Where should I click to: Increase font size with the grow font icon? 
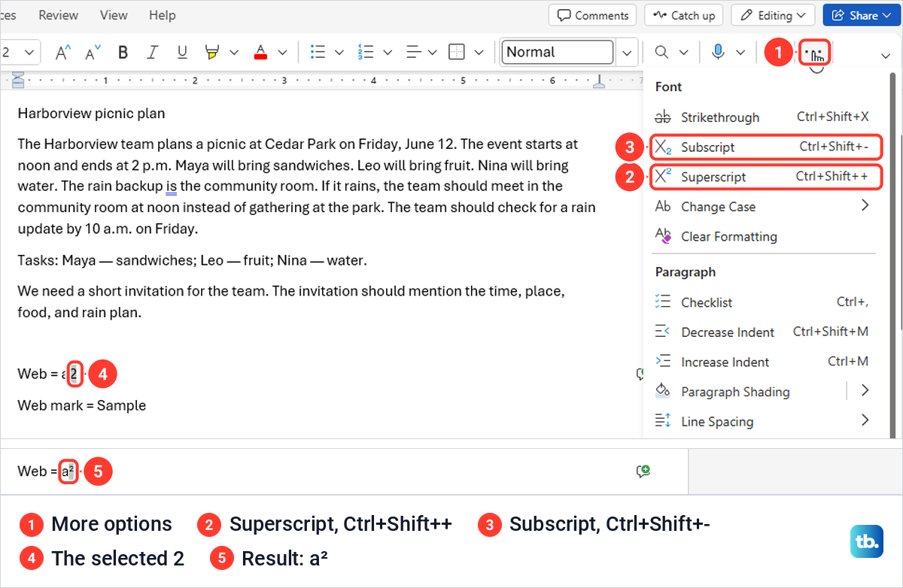pos(64,52)
